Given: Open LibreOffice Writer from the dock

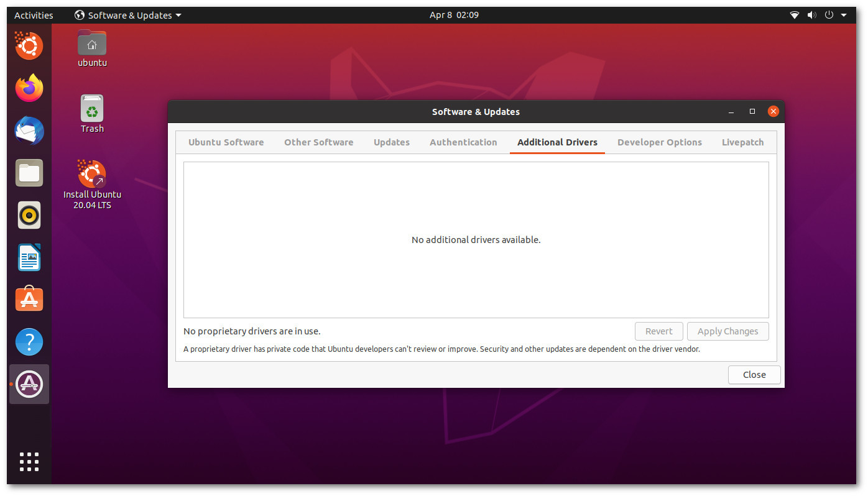Looking at the screenshot, I should (x=29, y=257).
